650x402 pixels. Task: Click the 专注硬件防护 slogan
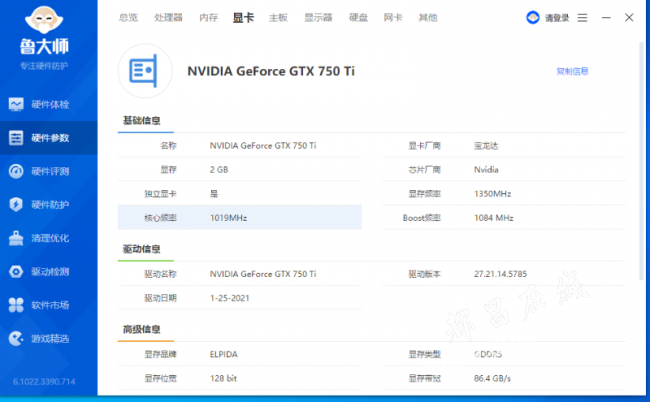coord(44,66)
